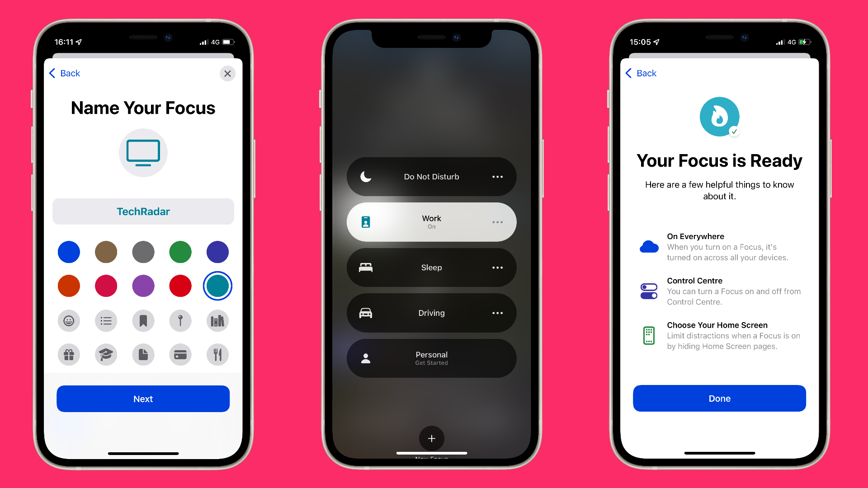868x488 pixels.
Task: Select the gift box icon
Action: click(x=69, y=354)
